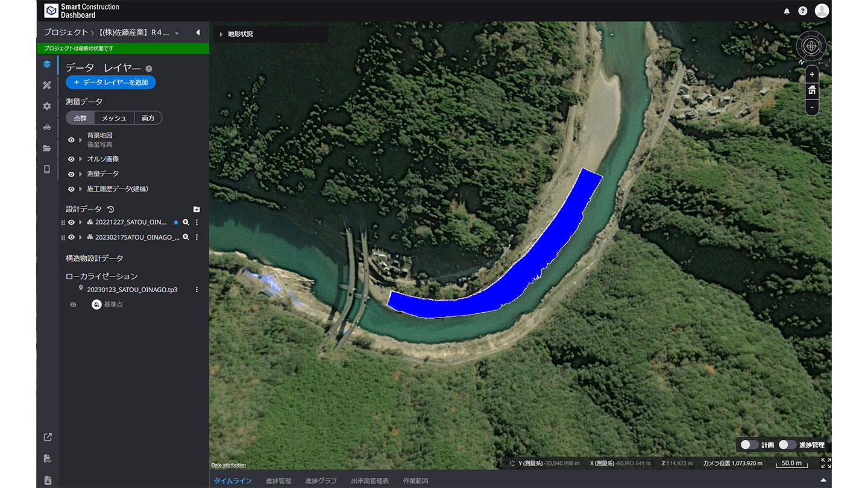868x488 pixels.
Task: Click the notification bell icon
Action: (x=787, y=11)
